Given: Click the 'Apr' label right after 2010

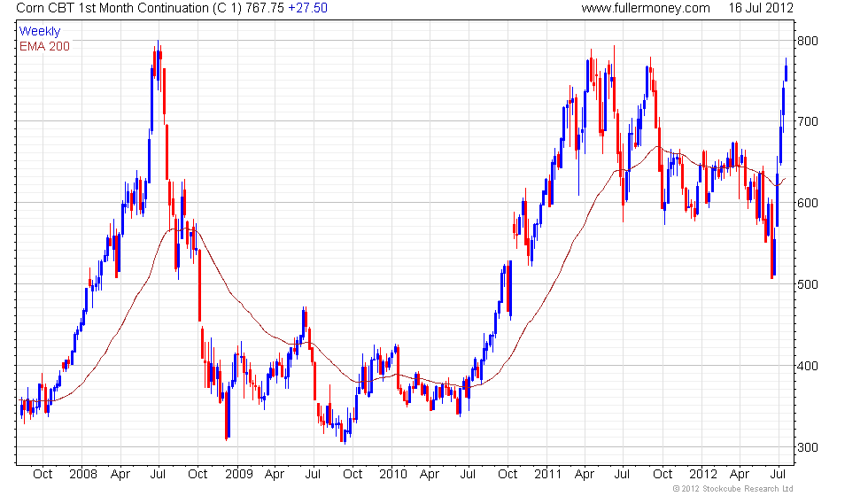Looking at the screenshot, I should click(x=430, y=475).
